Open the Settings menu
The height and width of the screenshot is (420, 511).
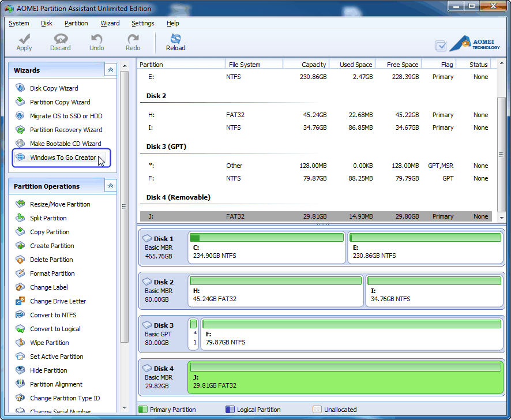pyautogui.click(x=142, y=23)
